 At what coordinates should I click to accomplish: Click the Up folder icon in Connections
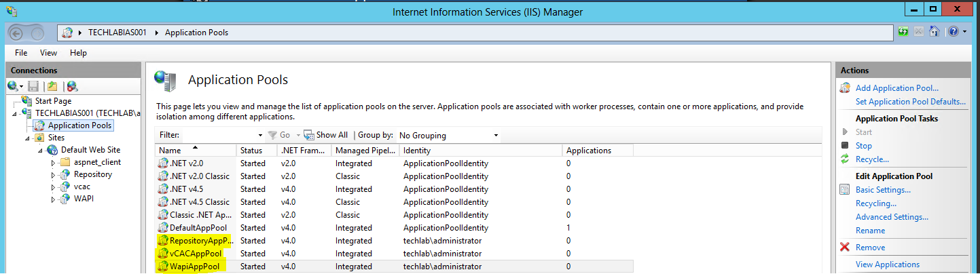point(52,86)
